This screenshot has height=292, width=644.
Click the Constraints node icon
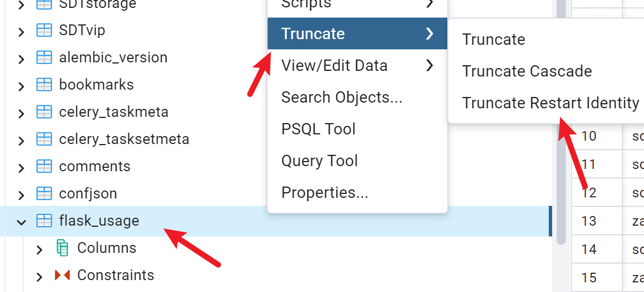62,275
